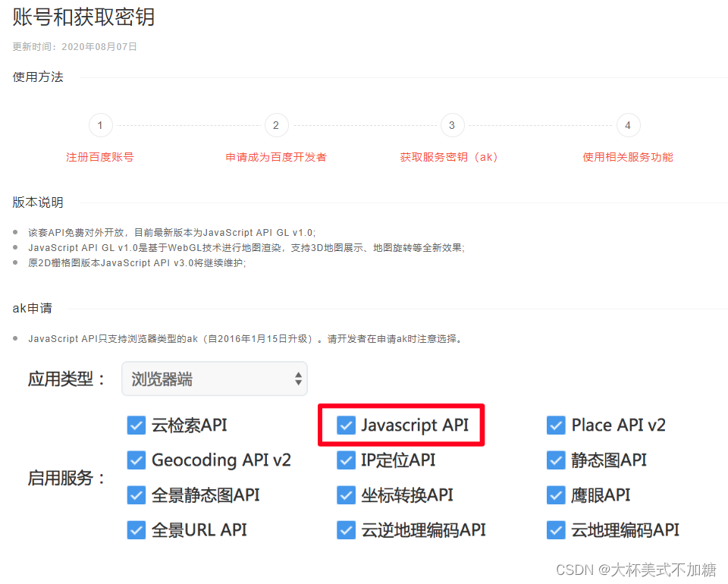Toggle the 云地理编码API checkbox

556,530
